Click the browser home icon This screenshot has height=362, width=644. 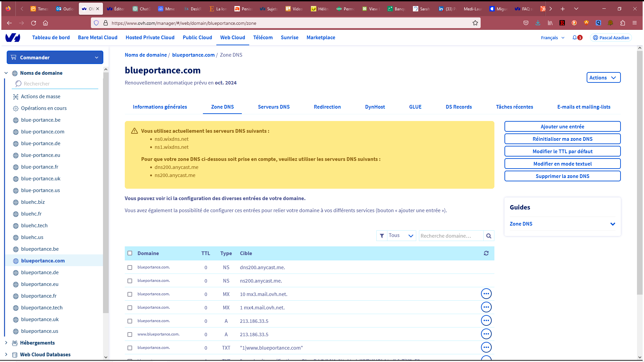46,23
